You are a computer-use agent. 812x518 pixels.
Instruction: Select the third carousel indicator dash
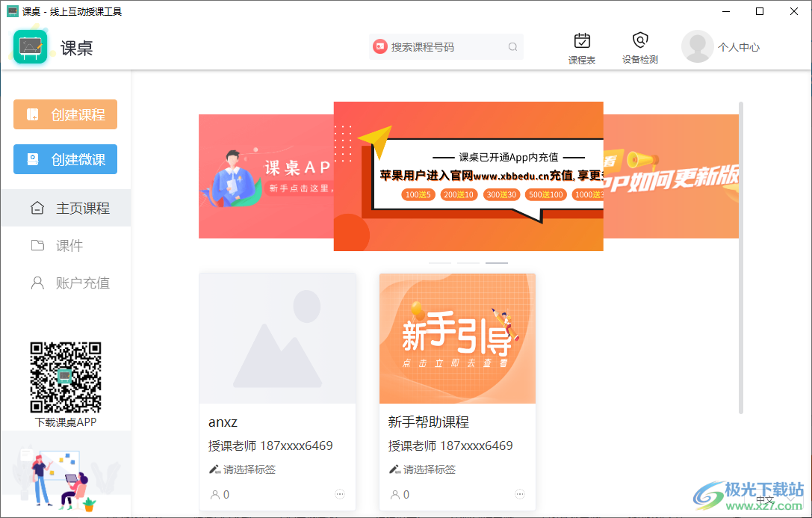pyautogui.click(x=497, y=263)
